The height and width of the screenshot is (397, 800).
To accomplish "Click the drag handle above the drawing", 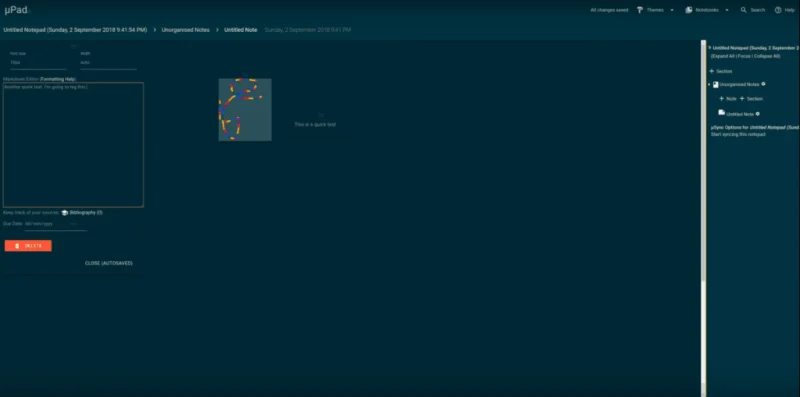I will point(245,75).
